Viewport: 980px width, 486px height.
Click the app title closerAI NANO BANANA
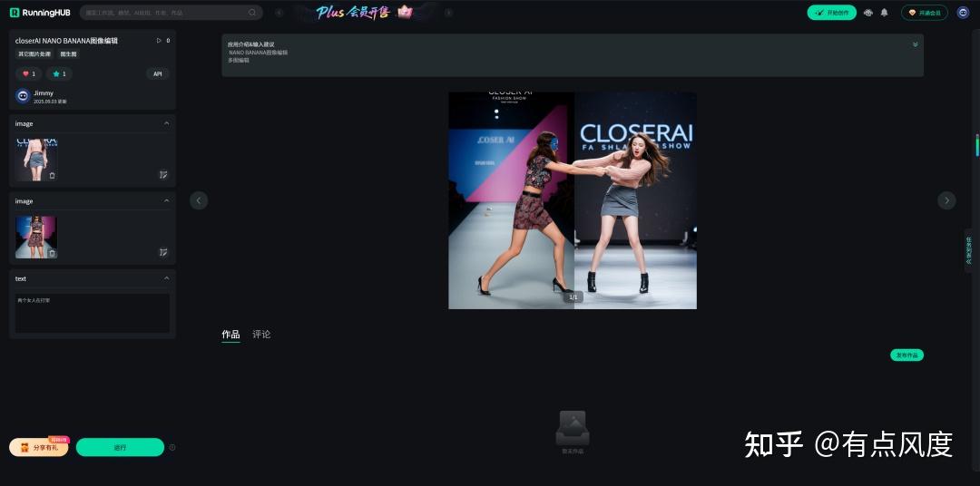66,41
